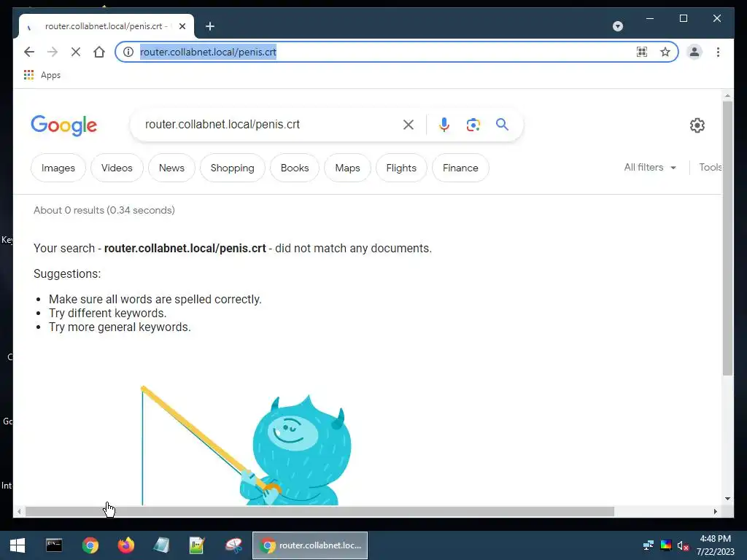The width and height of the screenshot is (747, 560).
Task: Open the taskbar clock showing 4:48 PM
Action: [x=716, y=545]
